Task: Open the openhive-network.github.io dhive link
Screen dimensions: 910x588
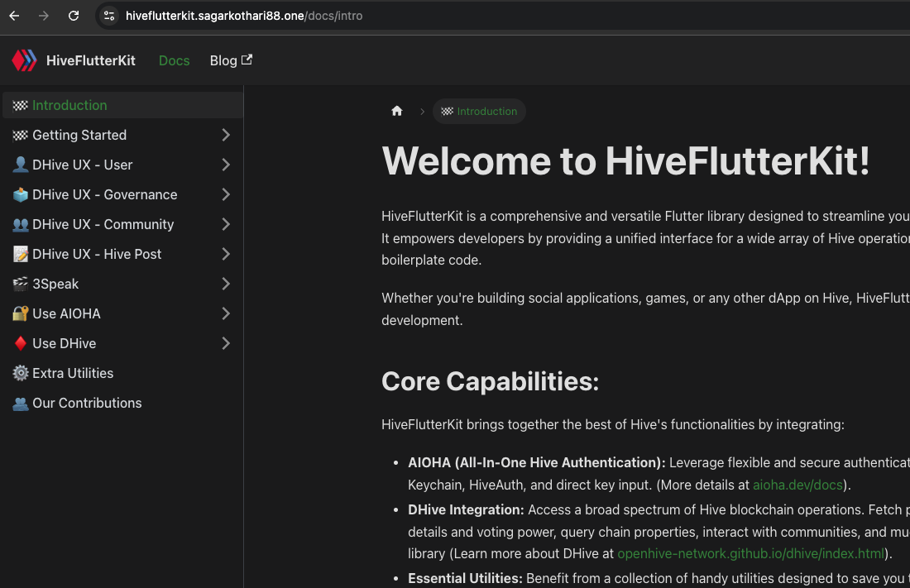Action: (x=750, y=553)
